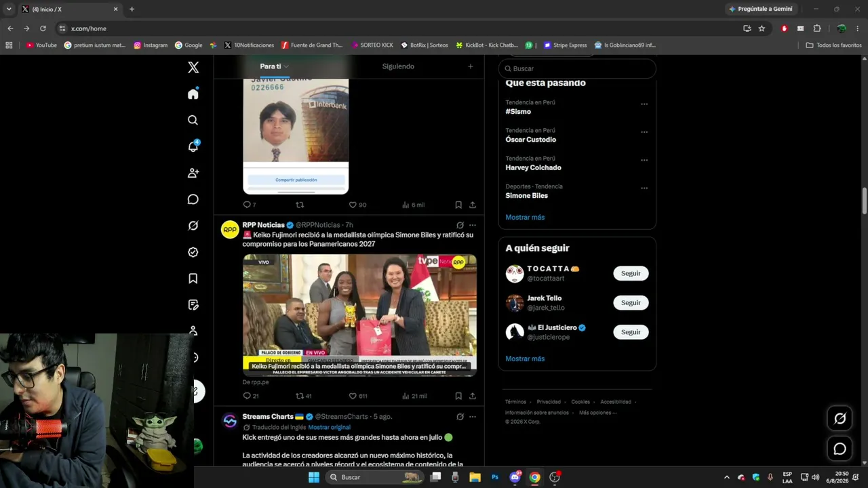Repost the Interbank image post
This screenshot has width=868, height=488.
(300, 205)
